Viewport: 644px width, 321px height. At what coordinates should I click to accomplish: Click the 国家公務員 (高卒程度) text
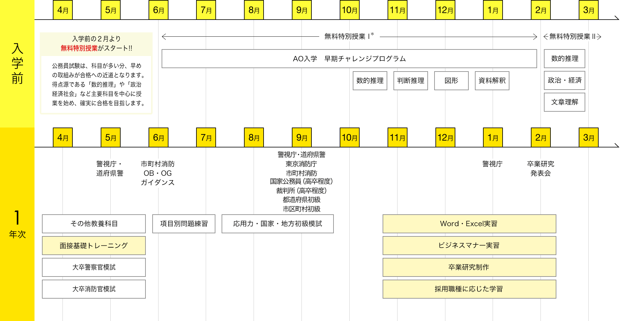301,181
